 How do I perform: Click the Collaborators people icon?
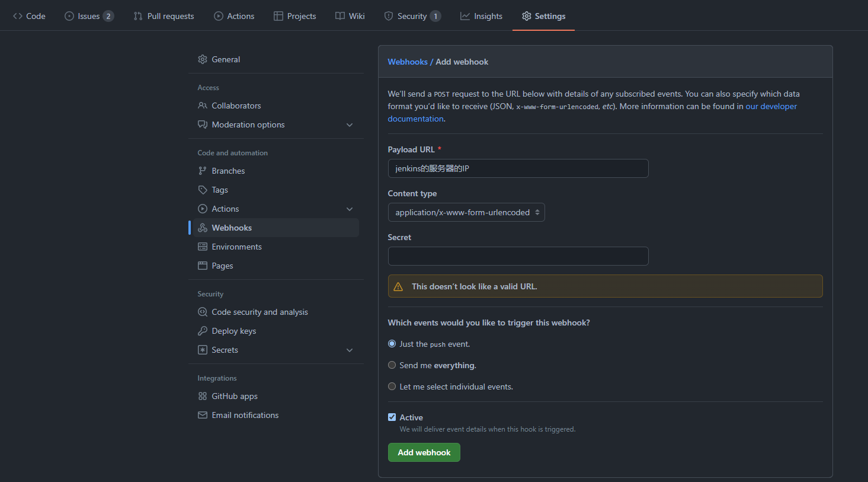203,106
